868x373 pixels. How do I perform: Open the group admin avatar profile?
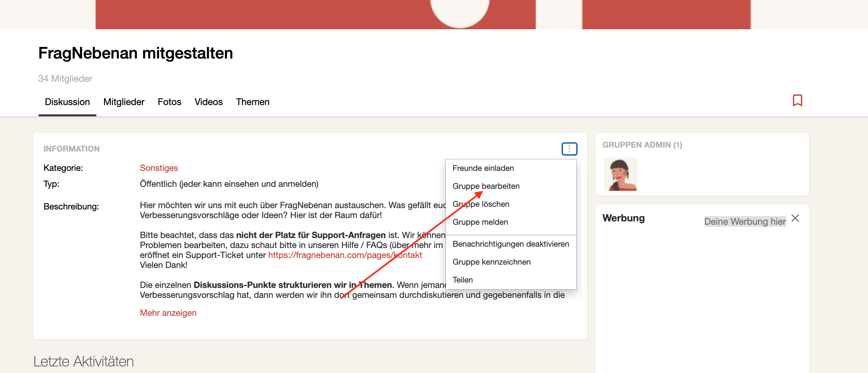click(620, 174)
